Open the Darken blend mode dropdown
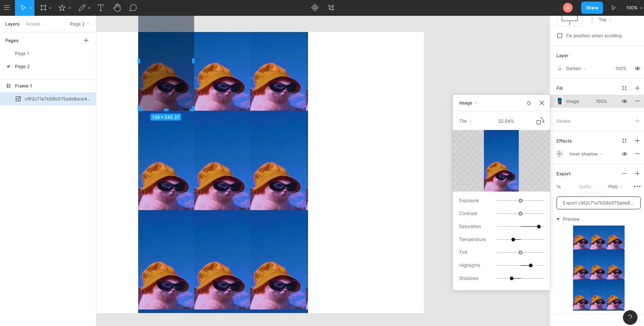The height and width of the screenshot is (326, 644). pyautogui.click(x=576, y=68)
